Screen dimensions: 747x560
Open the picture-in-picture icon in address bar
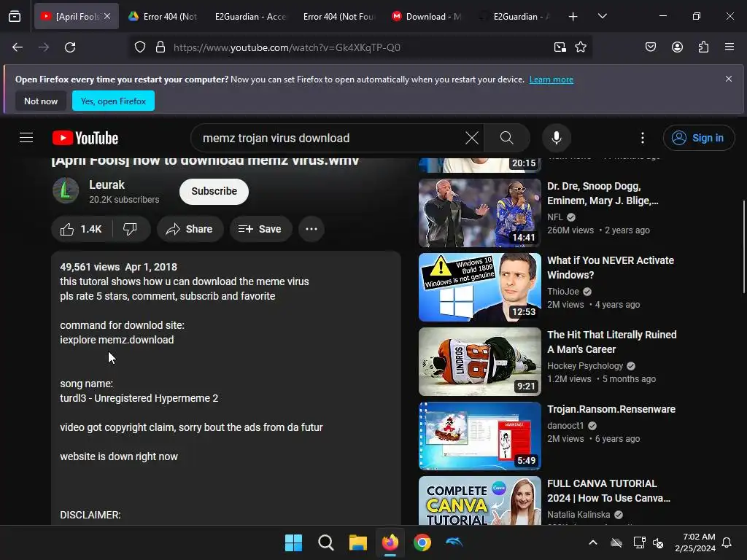tap(560, 47)
